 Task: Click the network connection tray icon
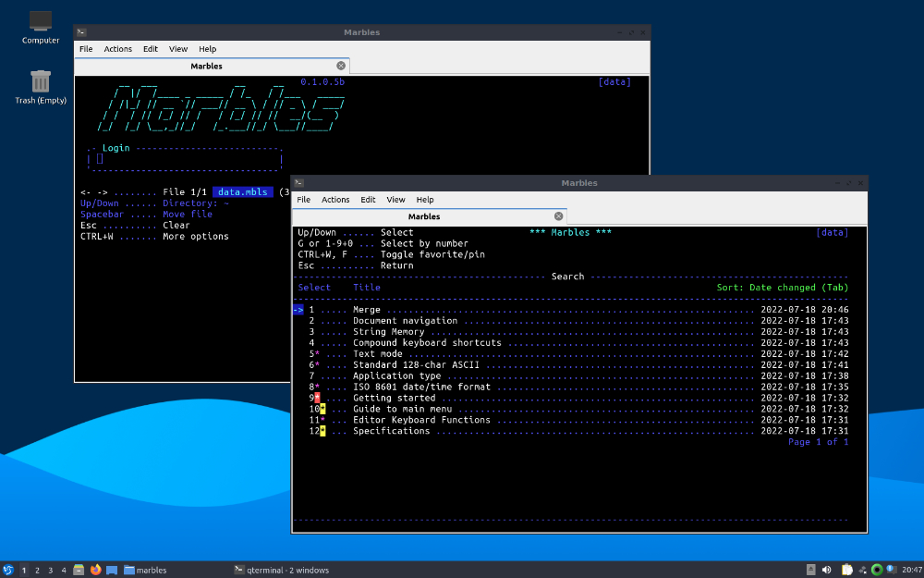coord(862,570)
